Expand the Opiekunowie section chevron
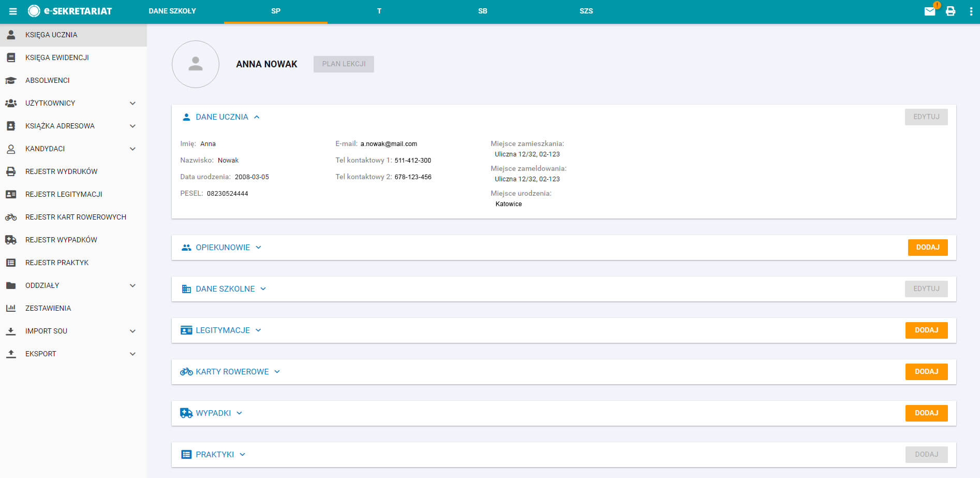 (x=258, y=248)
